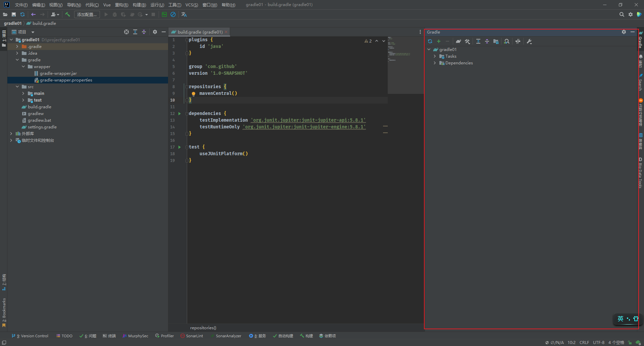Screen dimensions: 644x346
Task: Open the TODO tool window
Action: pos(64,336)
